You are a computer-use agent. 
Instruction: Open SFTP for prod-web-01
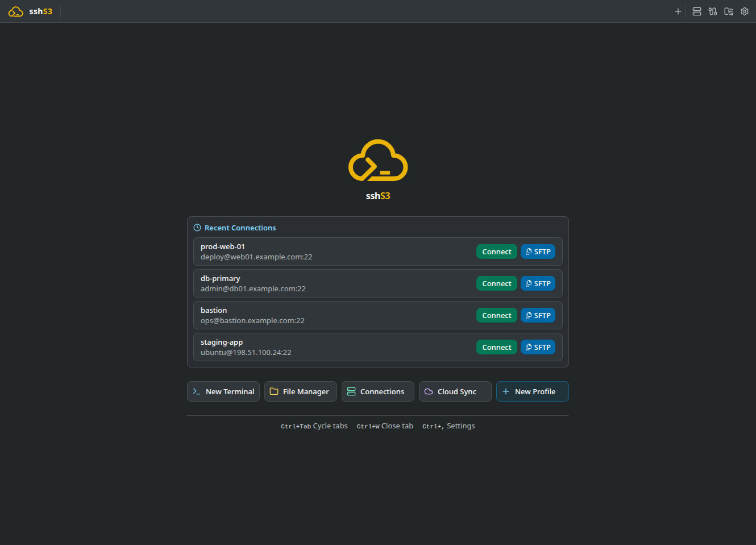(x=538, y=251)
